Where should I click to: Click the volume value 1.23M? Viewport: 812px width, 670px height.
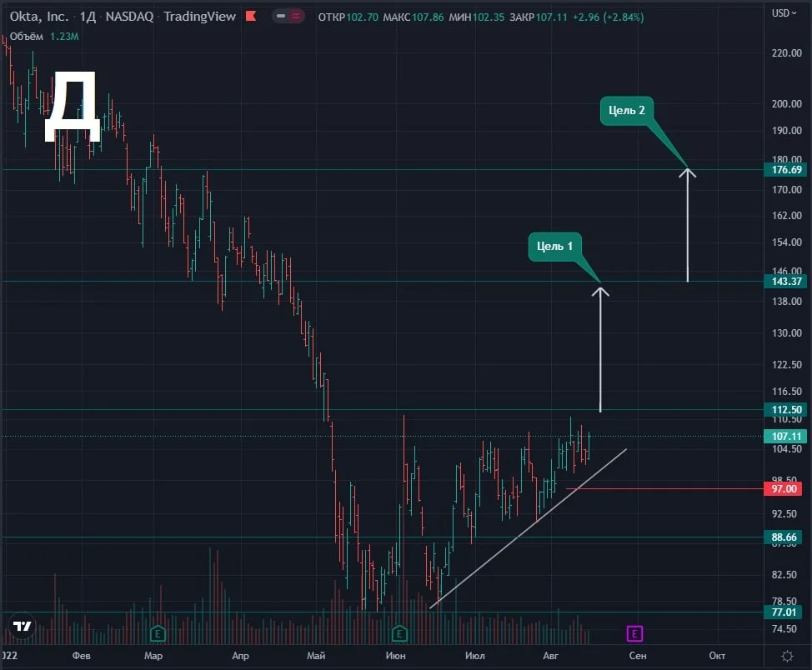[64, 36]
